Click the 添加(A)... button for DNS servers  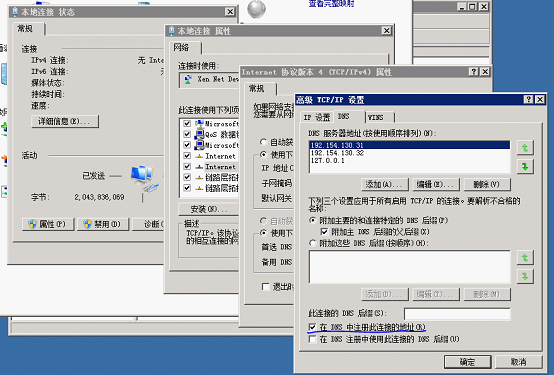tap(384, 184)
